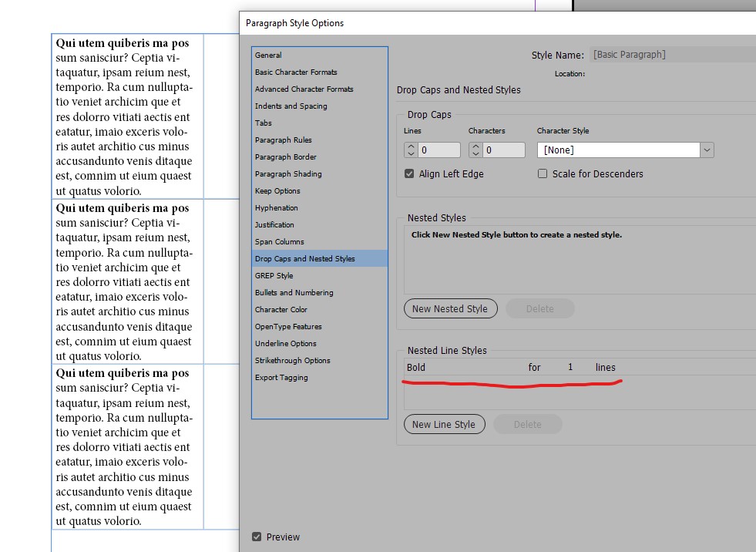The height and width of the screenshot is (552, 756).
Task: Open Keep Options category
Action: [319, 190]
